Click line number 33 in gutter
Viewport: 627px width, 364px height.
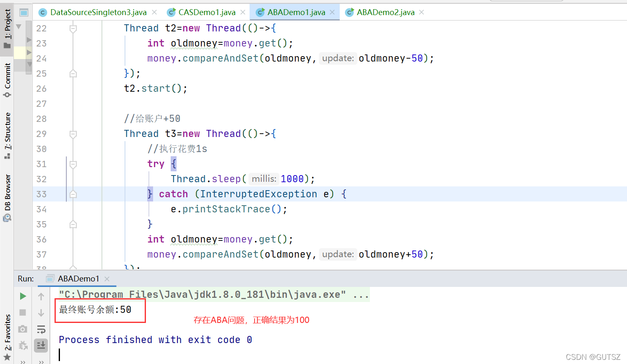click(x=42, y=194)
